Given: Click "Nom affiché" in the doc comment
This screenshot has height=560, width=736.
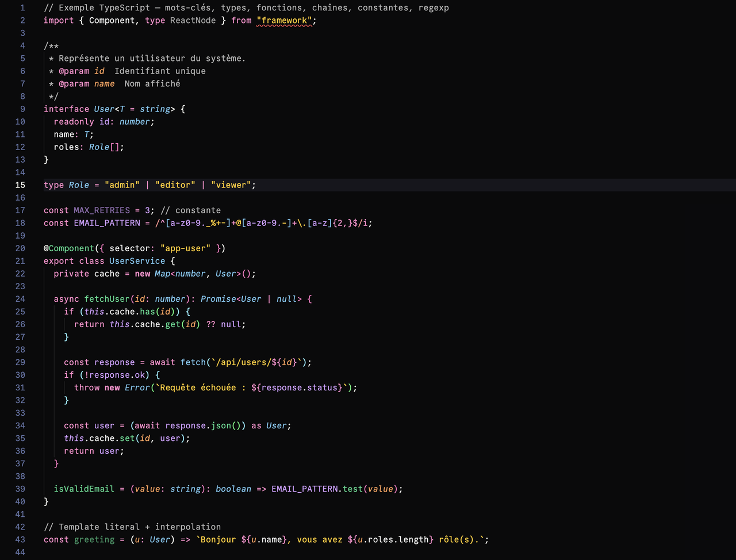Looking at the screenshot, I should 152,83.
